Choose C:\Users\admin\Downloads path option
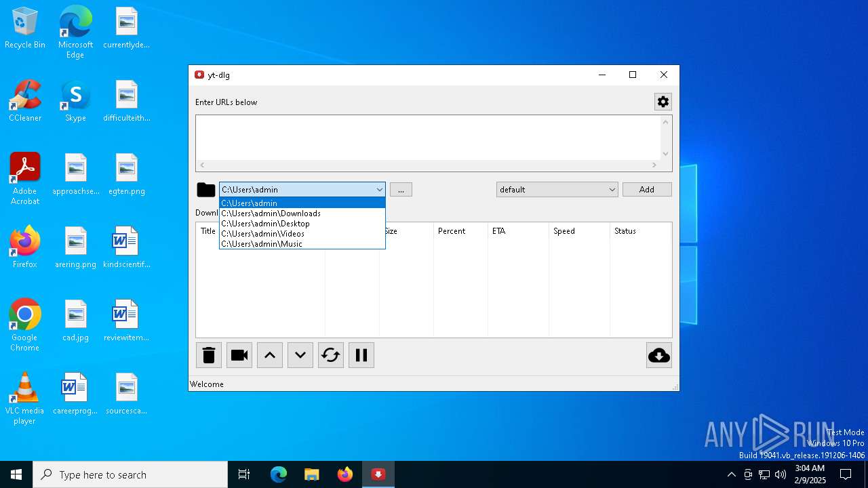868x488 pixels. tap(302, 213)
